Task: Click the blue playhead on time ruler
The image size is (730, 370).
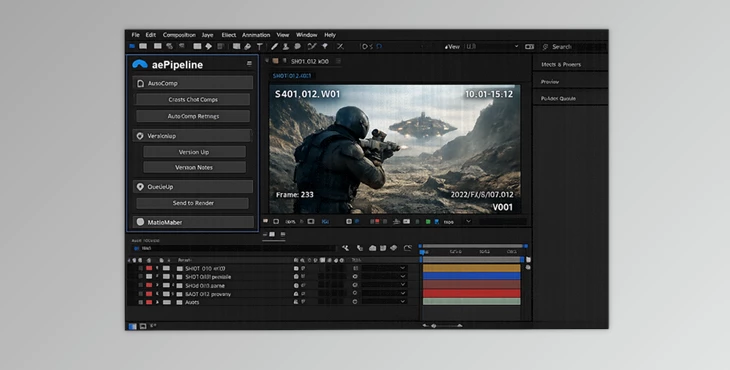Action: [x=423, y=252]
